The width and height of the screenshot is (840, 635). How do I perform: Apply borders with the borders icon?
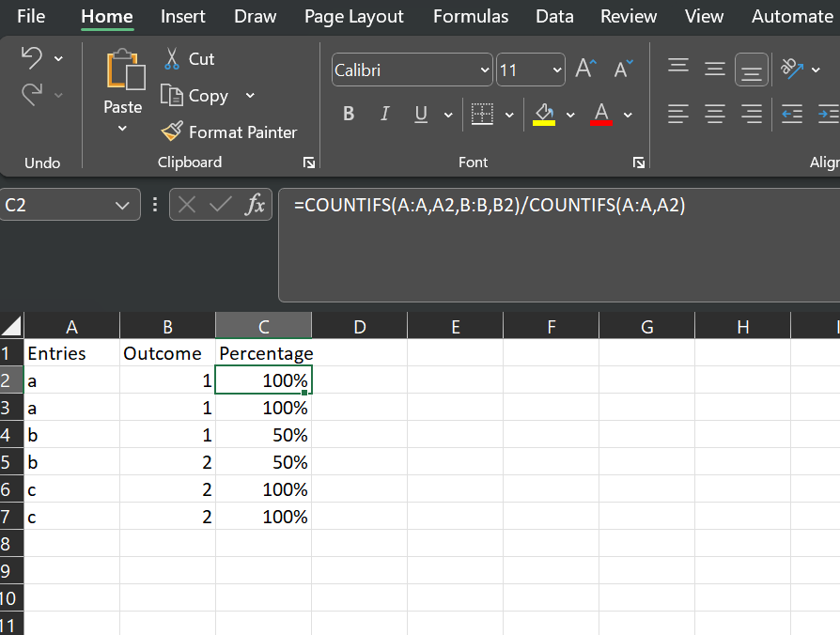click(482, 114)
